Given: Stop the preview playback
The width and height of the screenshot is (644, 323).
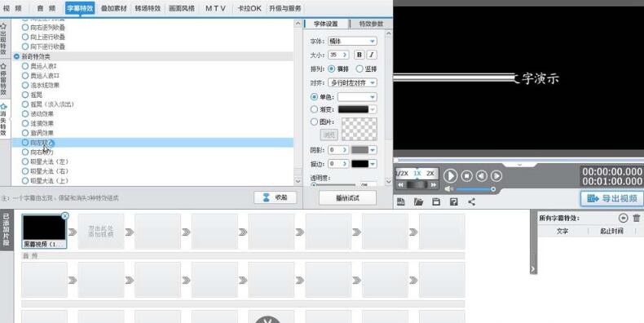Looking at the screenshot, I should click(466, 176).
